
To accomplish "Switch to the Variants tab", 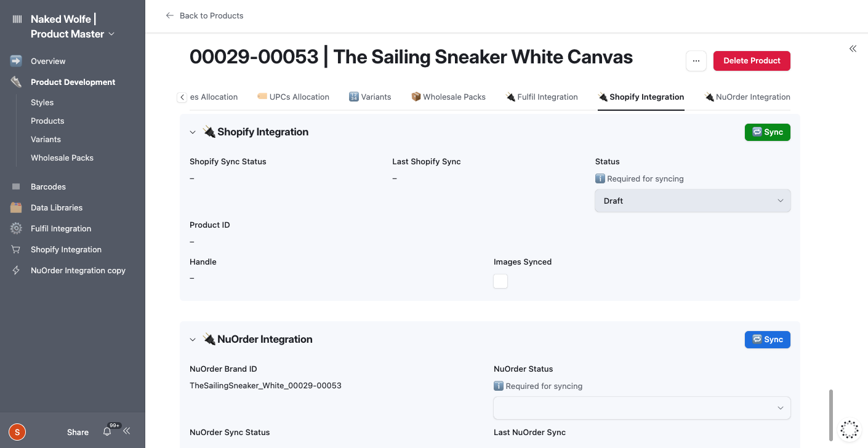I will tap(370, 97).
